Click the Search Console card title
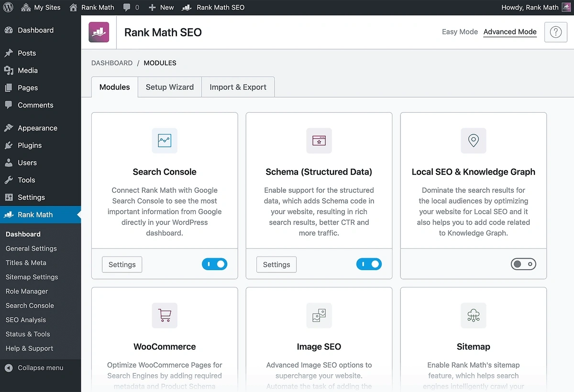Viewport: 574px width, 392px height. point(165,172)
